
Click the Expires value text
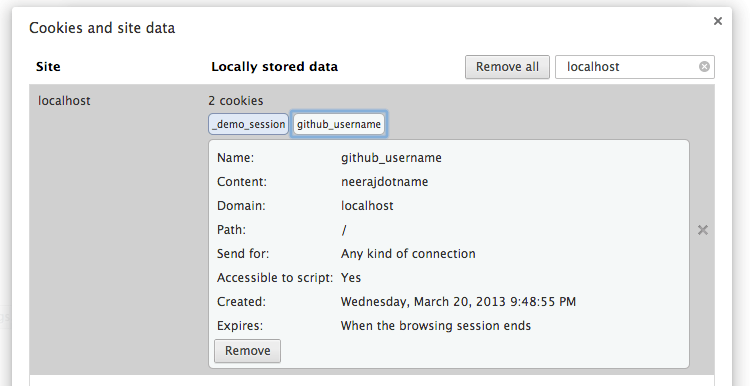436,326
